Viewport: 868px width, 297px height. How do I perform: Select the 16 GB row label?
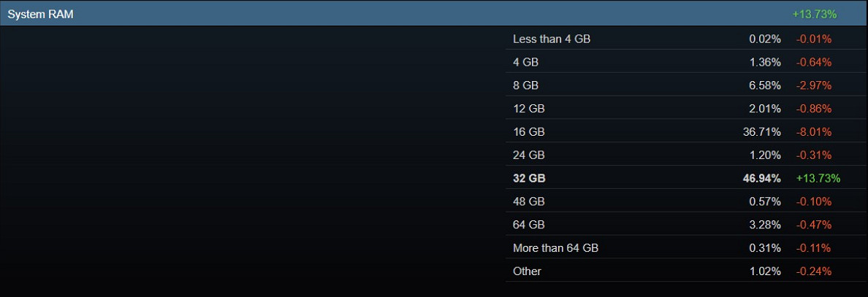tap(528, 132)
